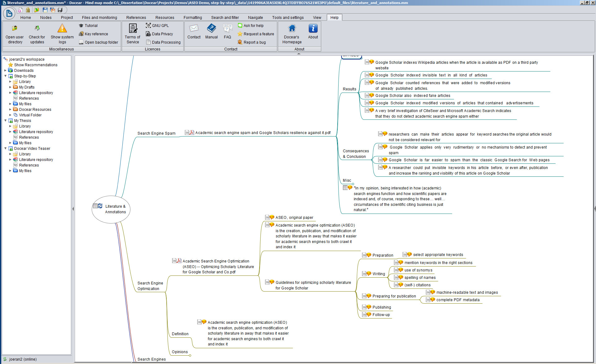This screenshot has width=596, height=364.
Task: Open Key reference
Action: tap(94, 34)
